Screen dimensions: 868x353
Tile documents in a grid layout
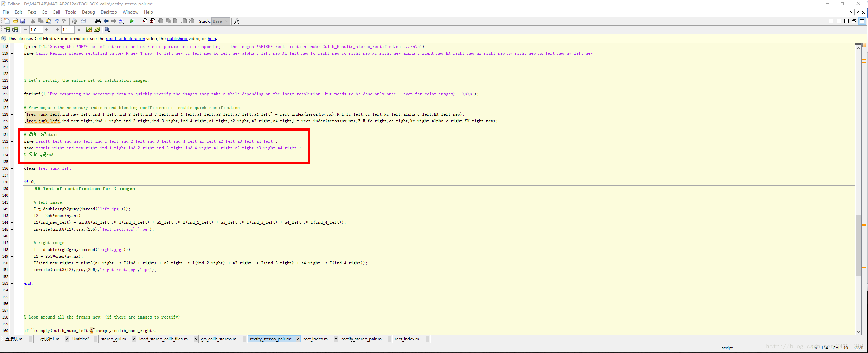[x=831, y=21]
